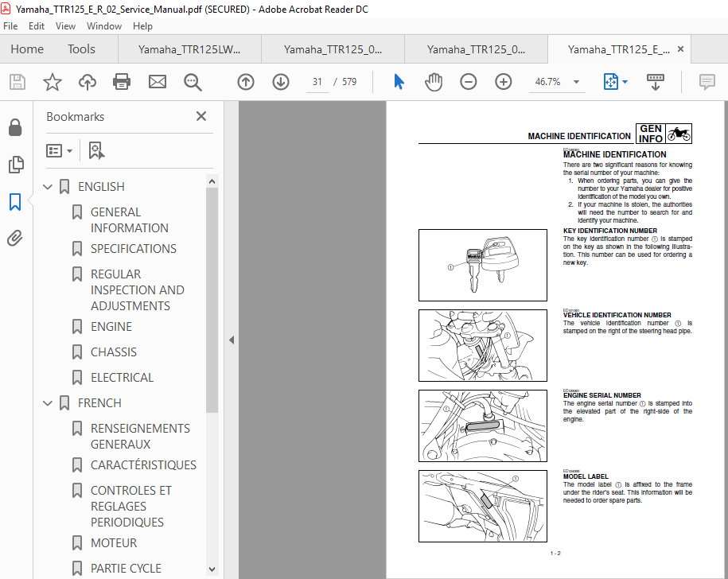Click the engine serial number illustration
This screenshot has width=728, height=579.
[483, 426]
